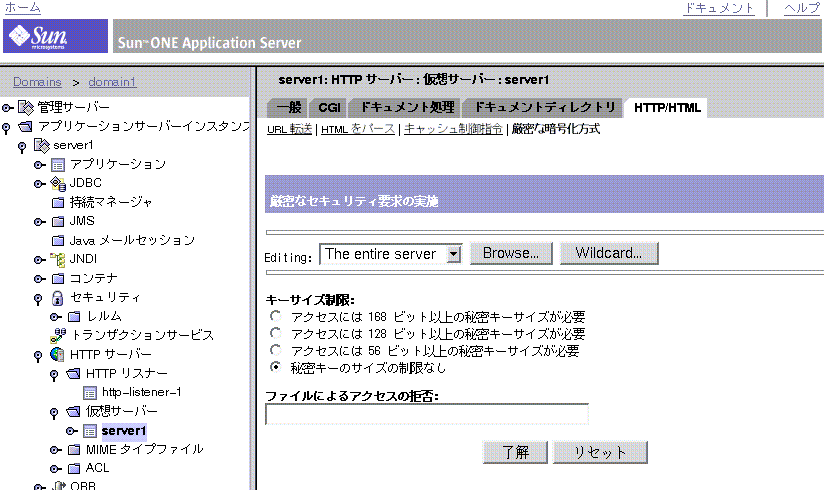Viewport: 824px width, 490px height.
Task: Go to the ホーム link
Action: pos(22,7)
